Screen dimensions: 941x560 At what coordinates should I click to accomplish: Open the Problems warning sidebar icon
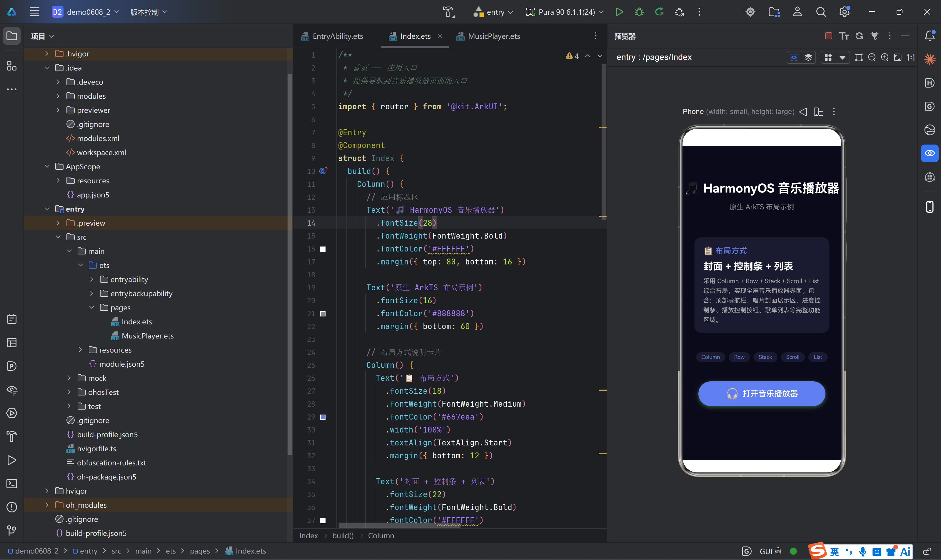tap(12, 507)
